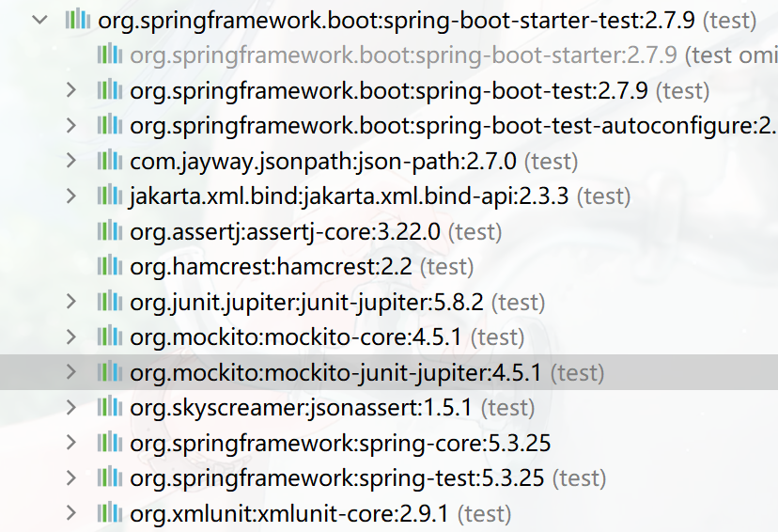Click the library icon of spring-boot-starter-test
Viewport: 778px width, 532px height.
tap(77, 20)
